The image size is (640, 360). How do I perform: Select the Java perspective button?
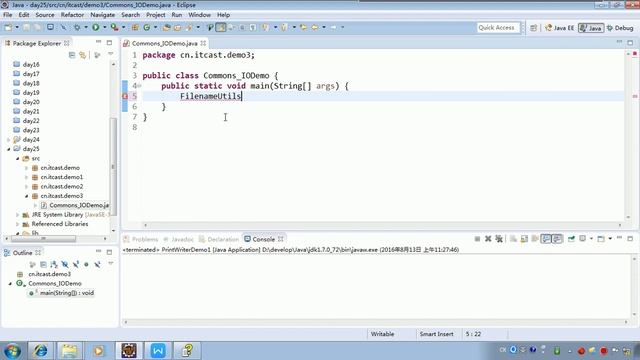[x=591, y=28]
